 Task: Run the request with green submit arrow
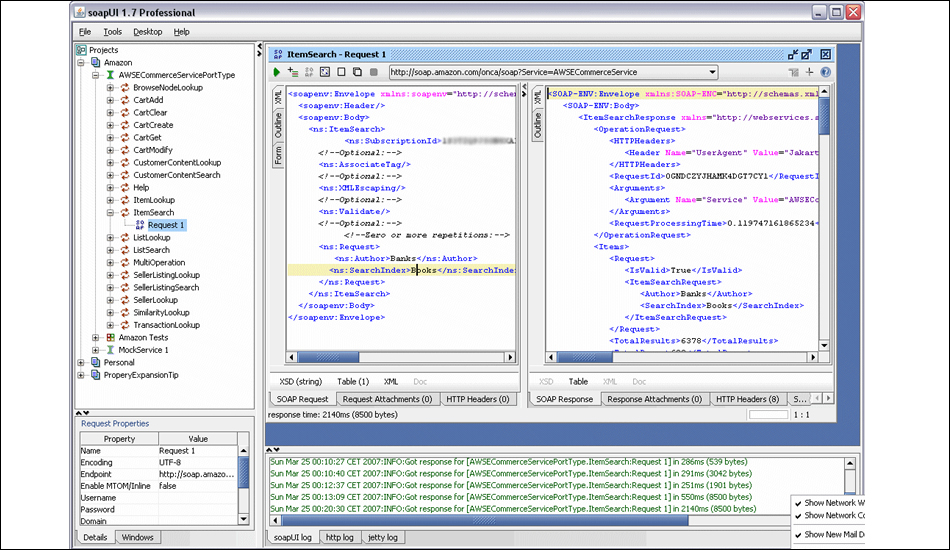(277, 72)
